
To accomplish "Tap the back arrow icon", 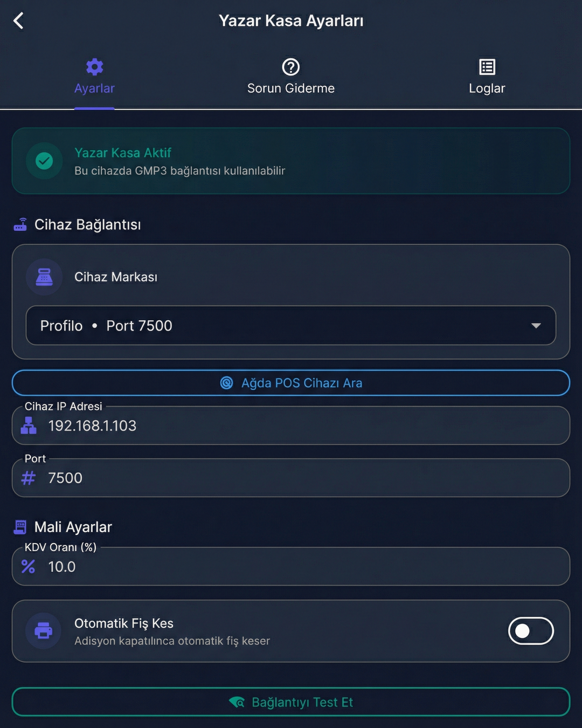I will coord(19,21).
